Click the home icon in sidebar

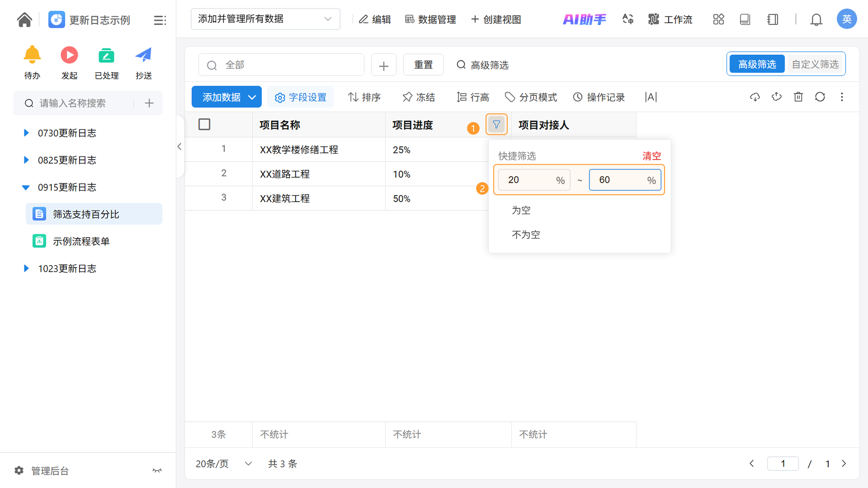(25, 19)
